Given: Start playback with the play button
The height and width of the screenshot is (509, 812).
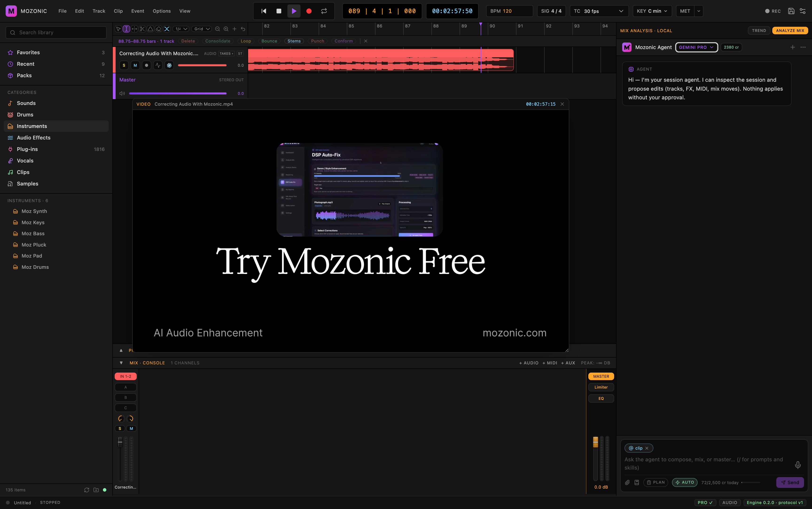Looking at the screenshot, I should [294, 11].
